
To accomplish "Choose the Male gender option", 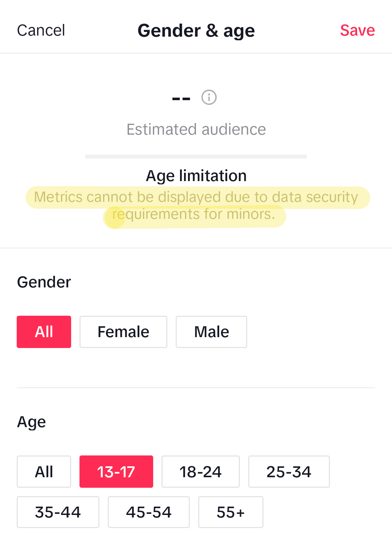I will point(211,332).
